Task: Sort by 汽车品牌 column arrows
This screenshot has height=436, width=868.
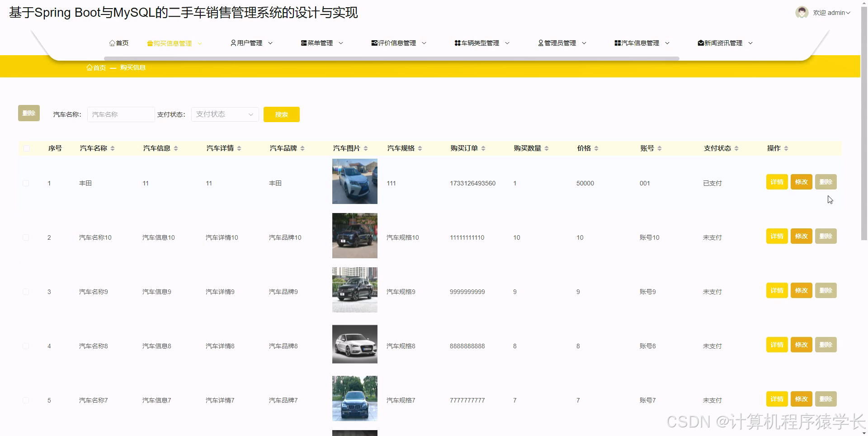Action: [x=302, y=148]
